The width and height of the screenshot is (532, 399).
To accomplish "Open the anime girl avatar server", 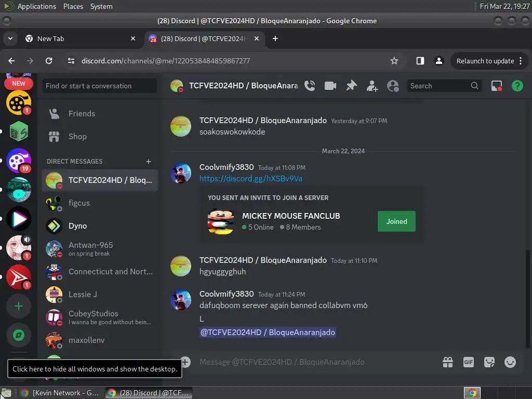I will pos(19,248).
